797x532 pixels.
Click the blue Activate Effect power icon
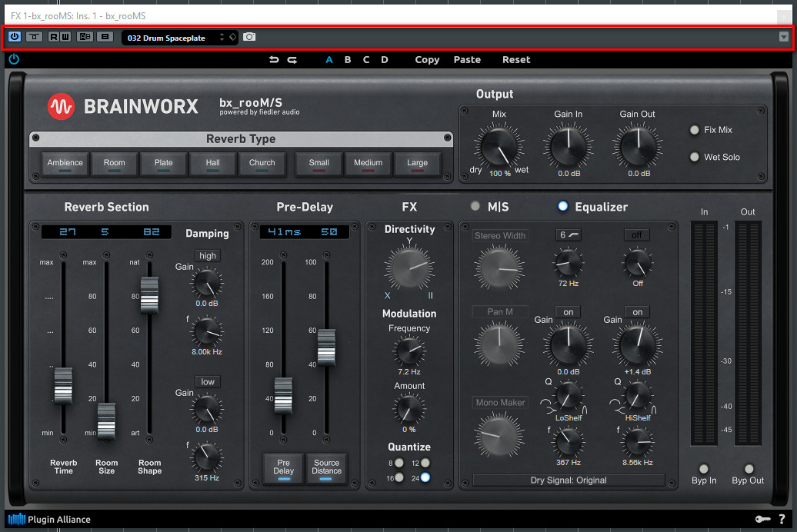pos(15,37)
